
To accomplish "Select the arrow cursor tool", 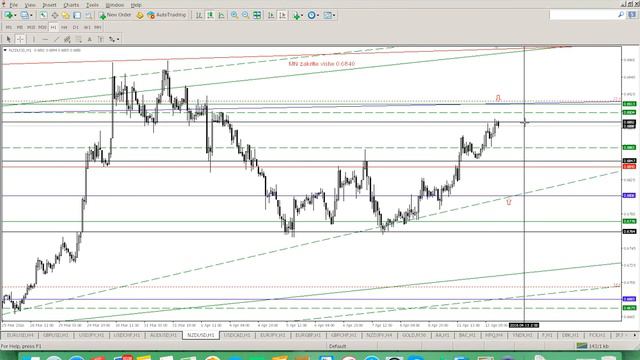I will (9, 39).
